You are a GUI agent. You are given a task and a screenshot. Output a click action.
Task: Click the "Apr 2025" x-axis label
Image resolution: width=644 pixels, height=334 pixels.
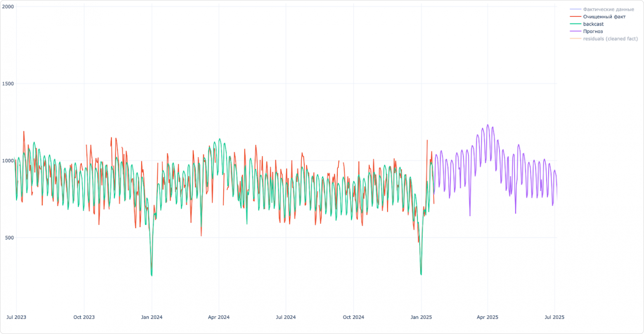(488, 317)
